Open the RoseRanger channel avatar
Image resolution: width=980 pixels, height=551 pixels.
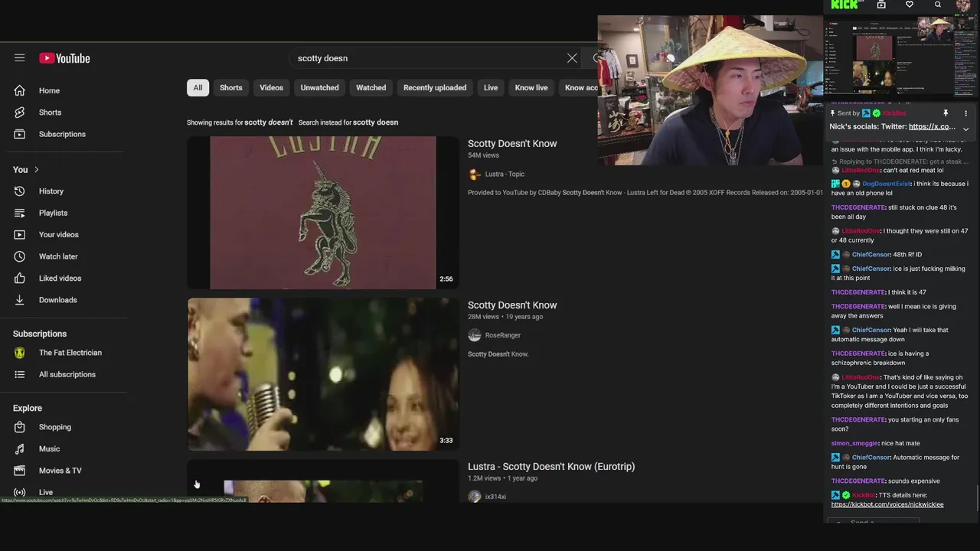point(475,335)
